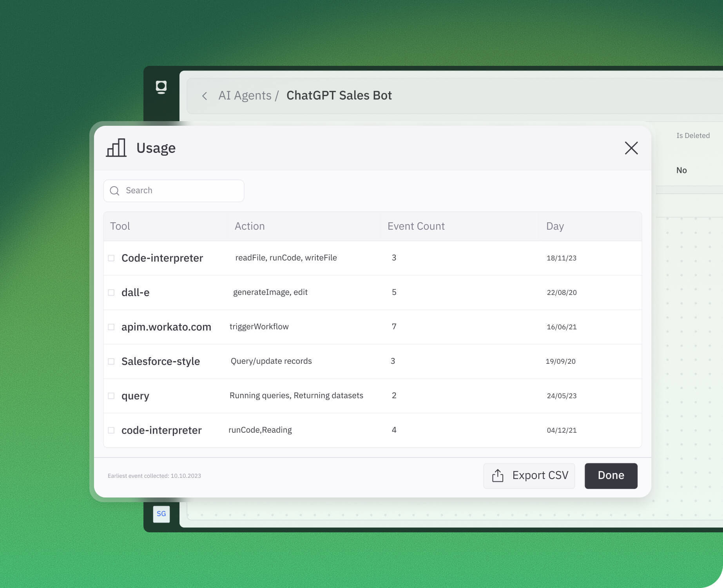Click 'readFile, runCode, writeFile' action cell

pos(286,258)
